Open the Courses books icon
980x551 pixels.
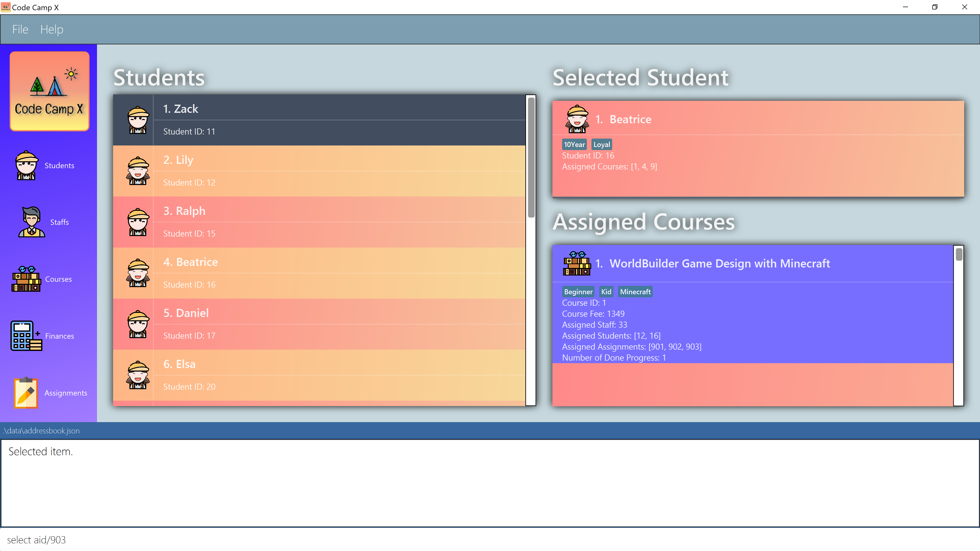pos(26,279)
